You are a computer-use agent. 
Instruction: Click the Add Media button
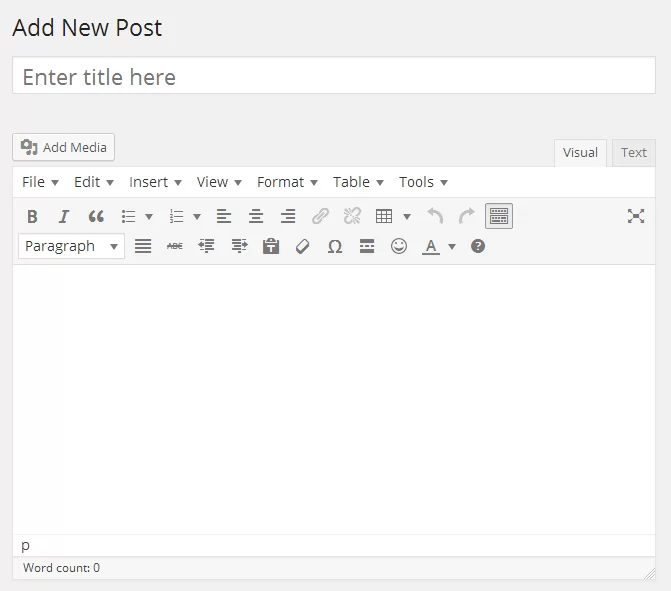pyautogui.click(x=64, y=147)
